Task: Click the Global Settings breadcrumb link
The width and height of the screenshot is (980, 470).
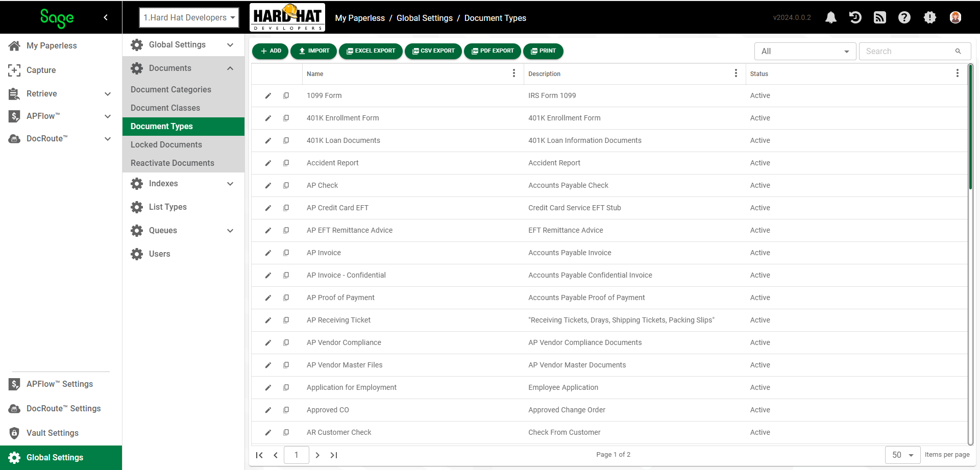Action: [x=425, y=18]
